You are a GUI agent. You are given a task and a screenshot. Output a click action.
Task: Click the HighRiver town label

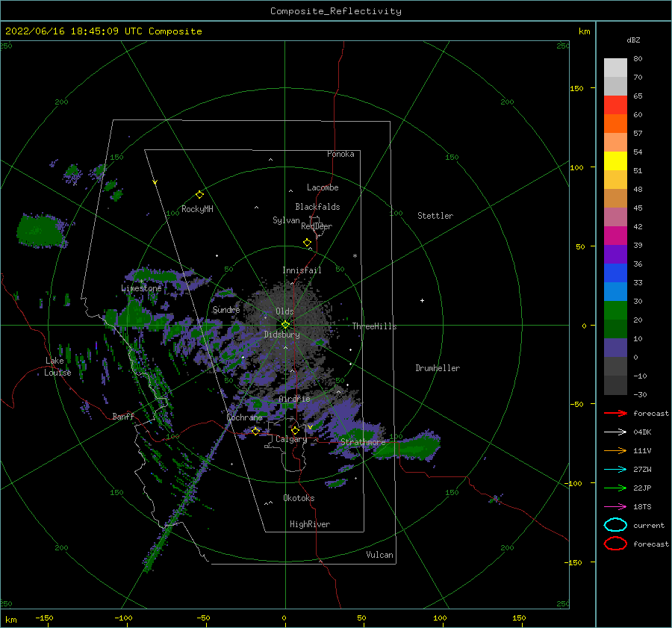(310, 524)
